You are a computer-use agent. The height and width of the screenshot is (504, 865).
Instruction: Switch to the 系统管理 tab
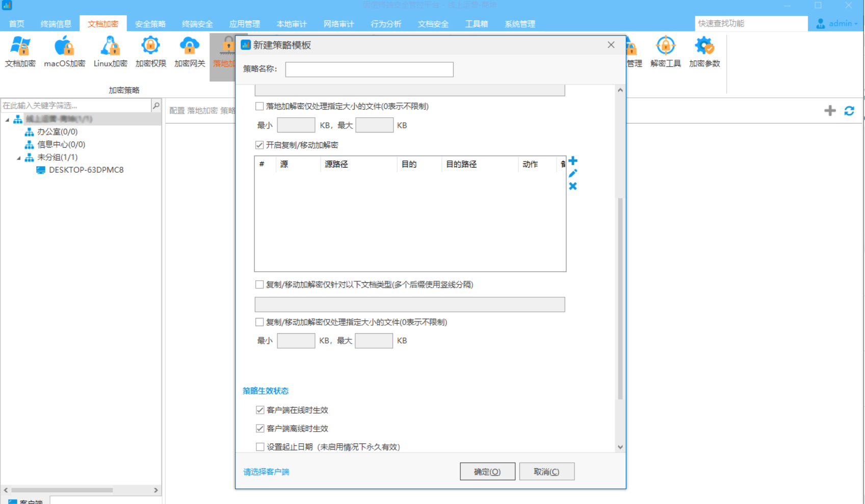pyautogui.click(x=519, y=23)
